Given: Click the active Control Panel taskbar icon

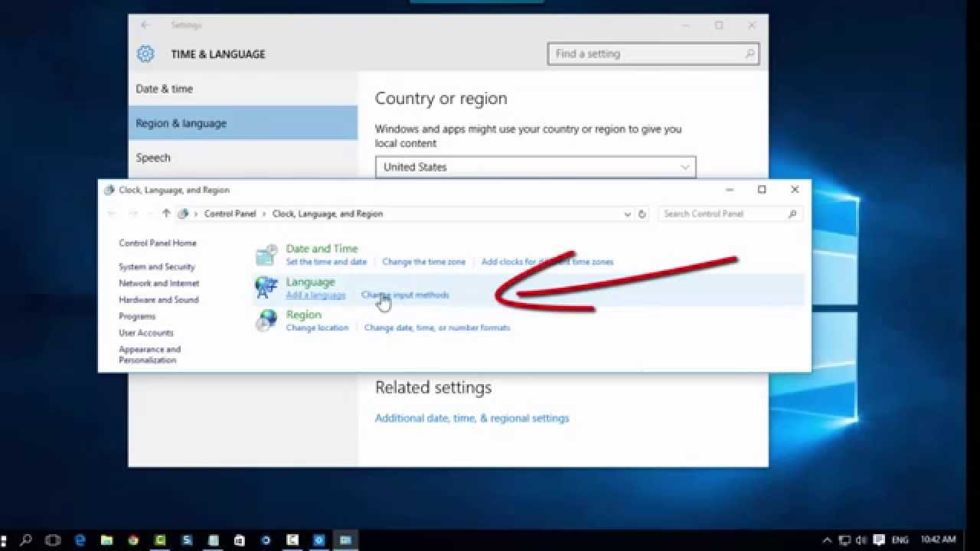Looking at the screenshot, I should pos(345,540).
